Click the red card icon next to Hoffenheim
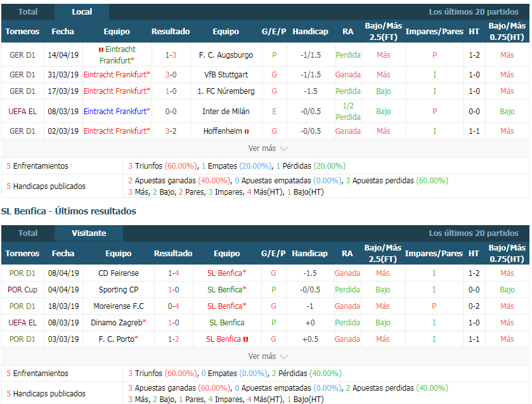 point(247,131)
